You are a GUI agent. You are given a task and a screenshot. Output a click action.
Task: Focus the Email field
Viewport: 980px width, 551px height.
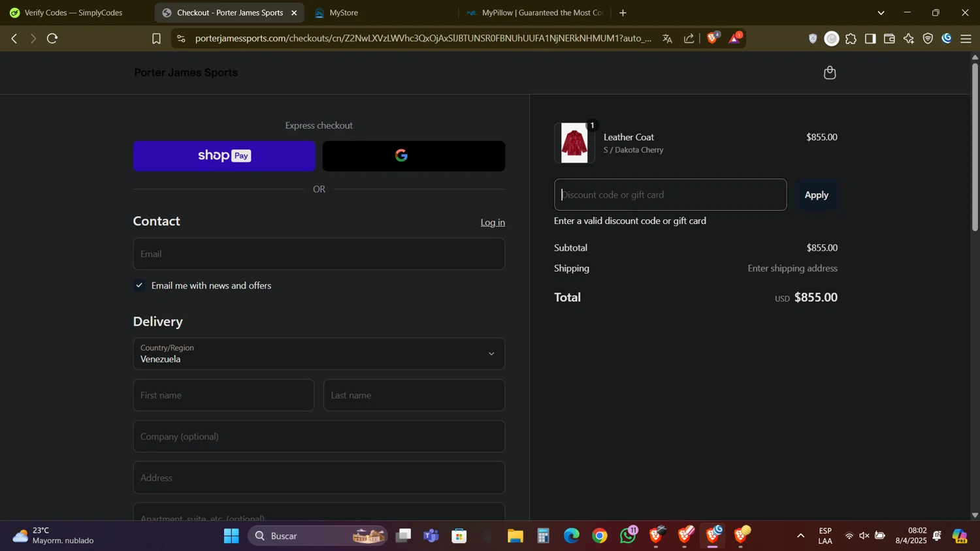pyautogui.click(x=319, y=254)
